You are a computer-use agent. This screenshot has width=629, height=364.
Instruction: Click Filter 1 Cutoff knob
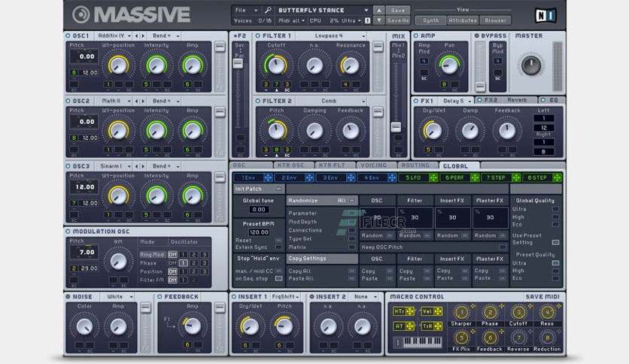pos(276,65)
